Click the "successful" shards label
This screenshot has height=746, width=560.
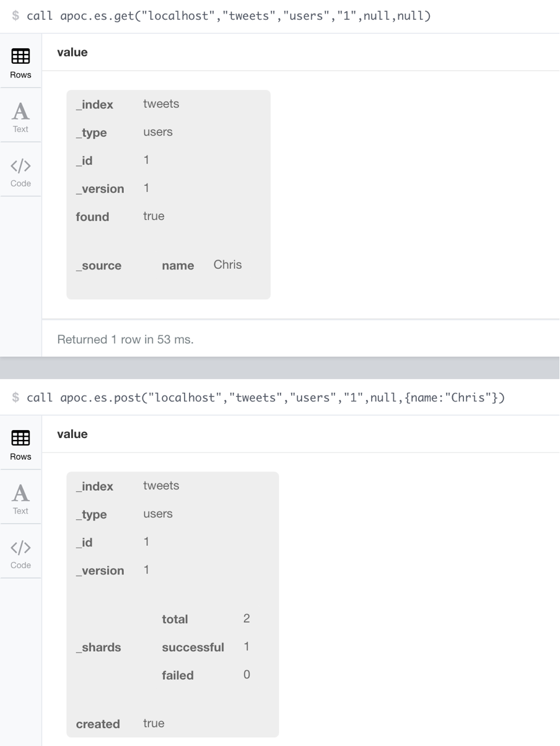[x=193, y=647]
